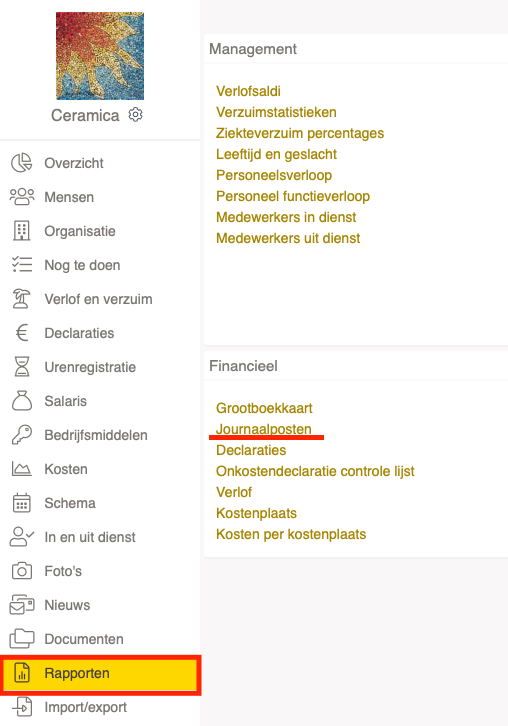The width and height of the screenshot is (508, 726).
Task: Open the Nog te doen checklist icon
Action: point(22,265)
